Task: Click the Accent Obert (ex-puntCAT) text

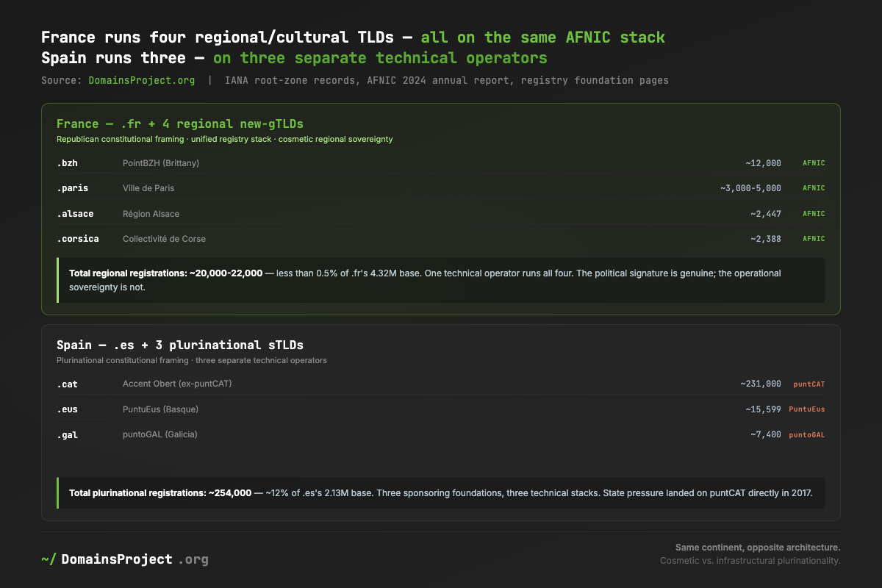Action: point(177,384)
